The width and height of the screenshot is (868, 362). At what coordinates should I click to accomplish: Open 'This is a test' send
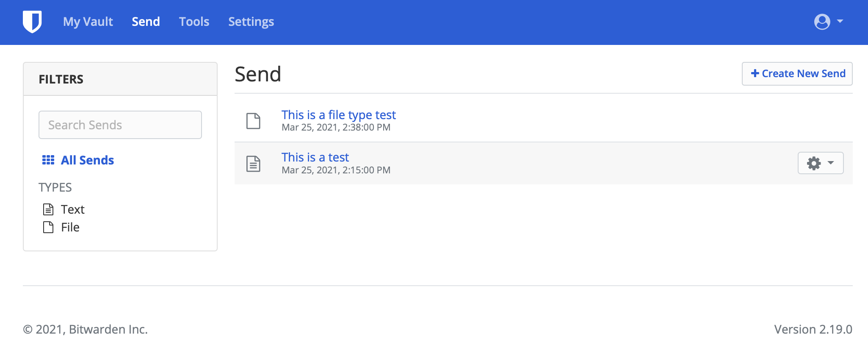point(315,157)
